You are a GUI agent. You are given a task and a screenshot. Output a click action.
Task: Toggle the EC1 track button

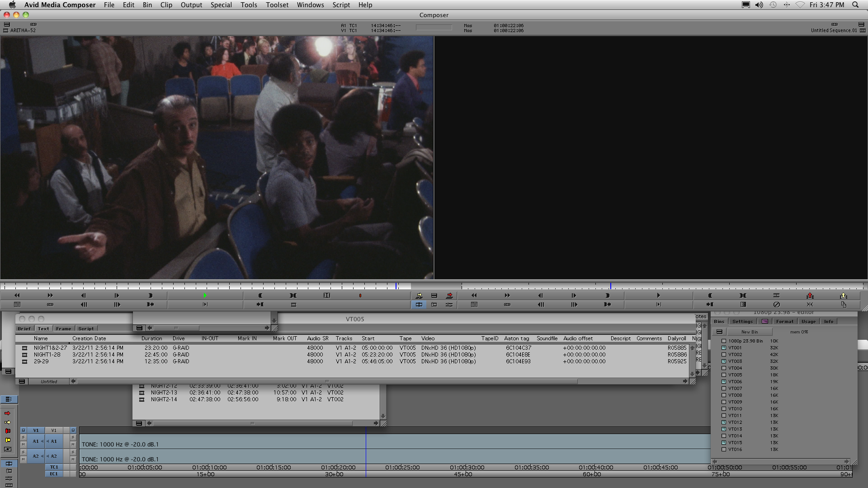[54, 474]
